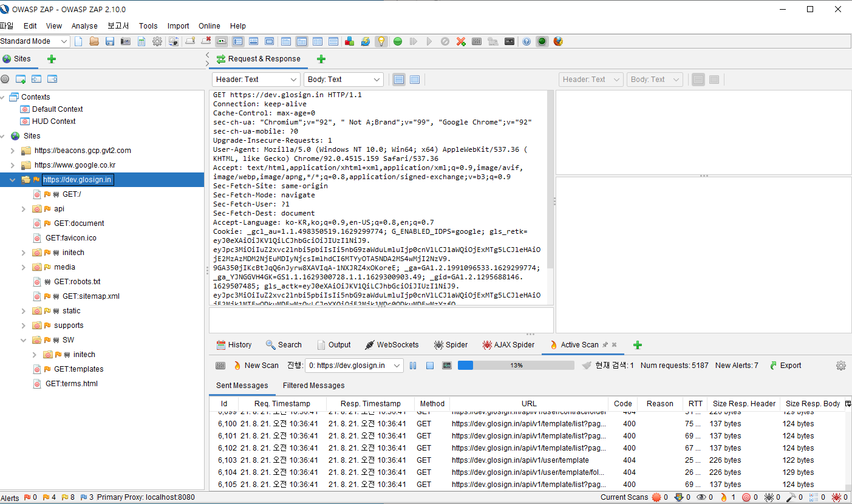The width and height of the screenshot is (852, 504).
Task: Pin the Active Scan tab
Action: [605, 344]
